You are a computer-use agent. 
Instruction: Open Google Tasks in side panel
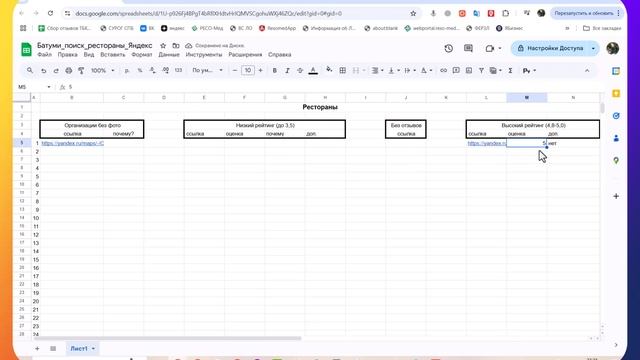tap(616, 116)
